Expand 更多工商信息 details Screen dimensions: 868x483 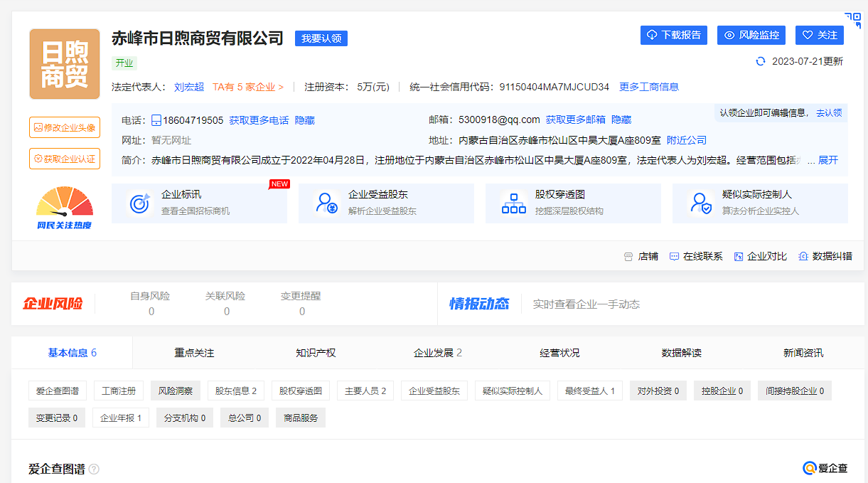pos(649,87)
